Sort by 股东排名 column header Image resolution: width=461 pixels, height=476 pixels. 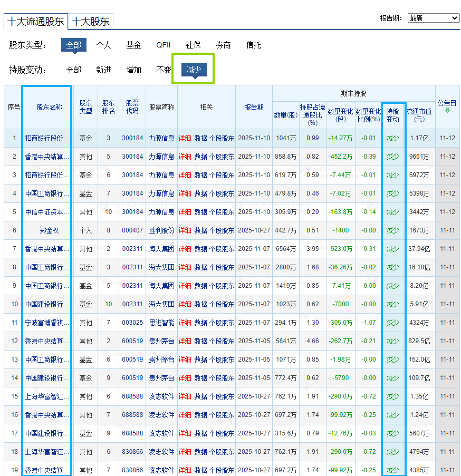(109, 107)
